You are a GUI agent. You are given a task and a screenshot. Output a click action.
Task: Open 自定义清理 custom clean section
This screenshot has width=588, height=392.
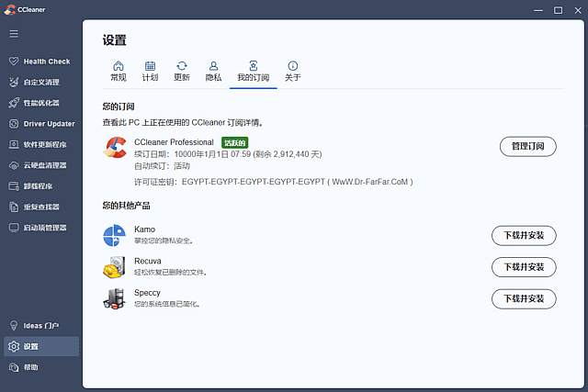(40, 82)
